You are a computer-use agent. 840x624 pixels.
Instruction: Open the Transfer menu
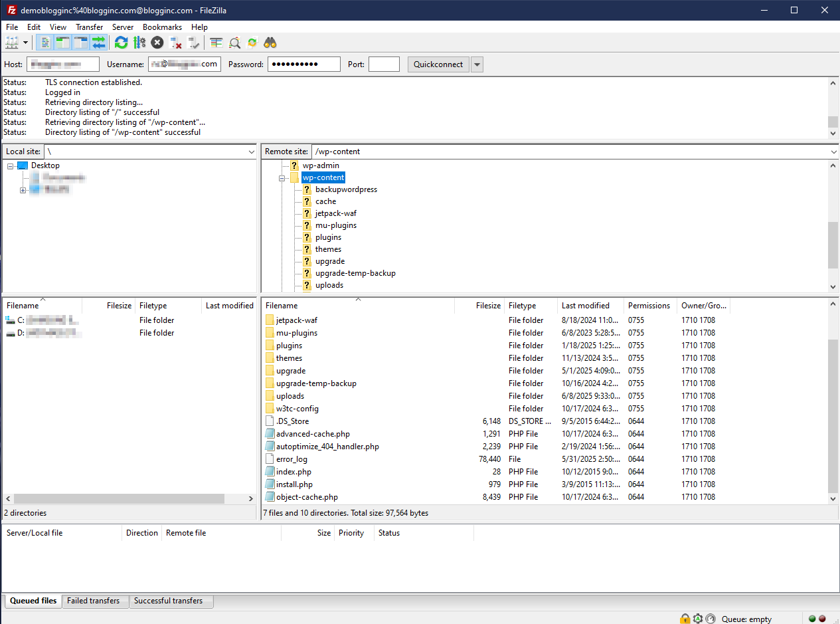(x=89, y=27)
